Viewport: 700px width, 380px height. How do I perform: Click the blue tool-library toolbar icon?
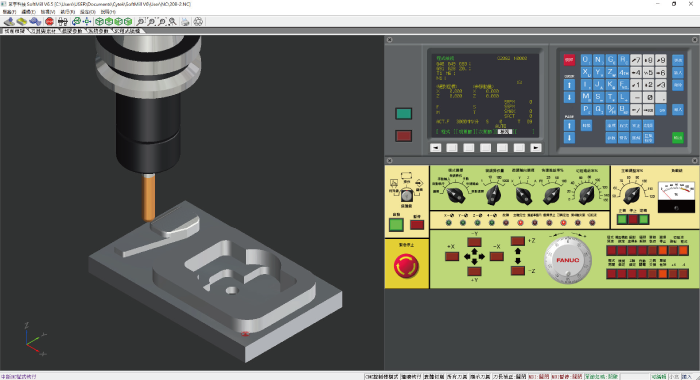point(35,21)
